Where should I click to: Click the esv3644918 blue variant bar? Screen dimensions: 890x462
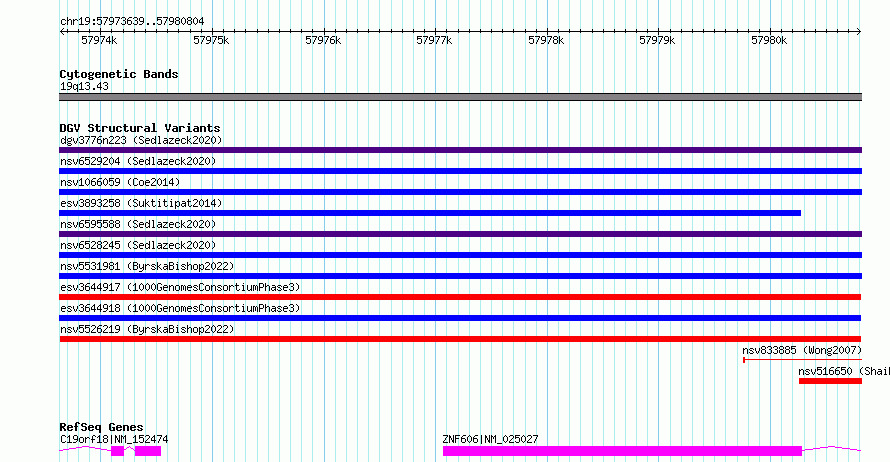[x=460, y=318]
